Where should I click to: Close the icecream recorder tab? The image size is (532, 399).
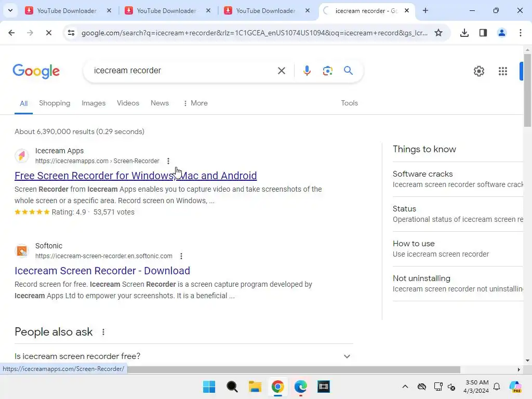coord(406,10)
